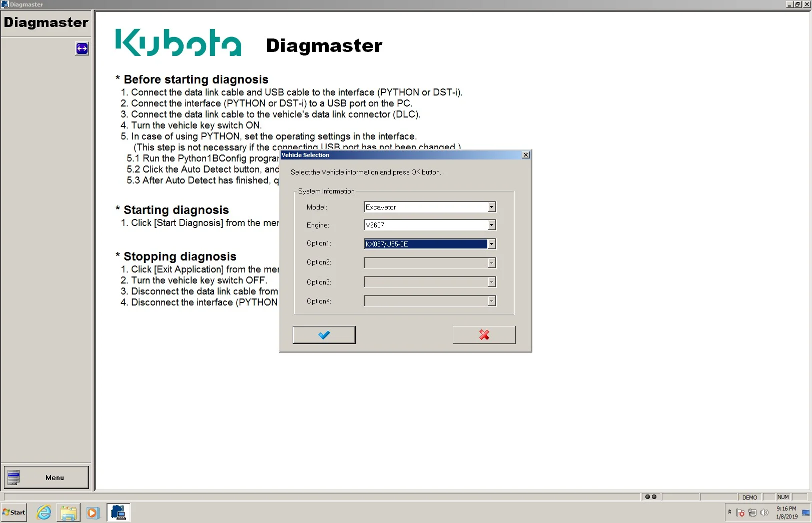Click the network tray icon
The width and height of the screenshot is (812, 523).
pos(752,512)
